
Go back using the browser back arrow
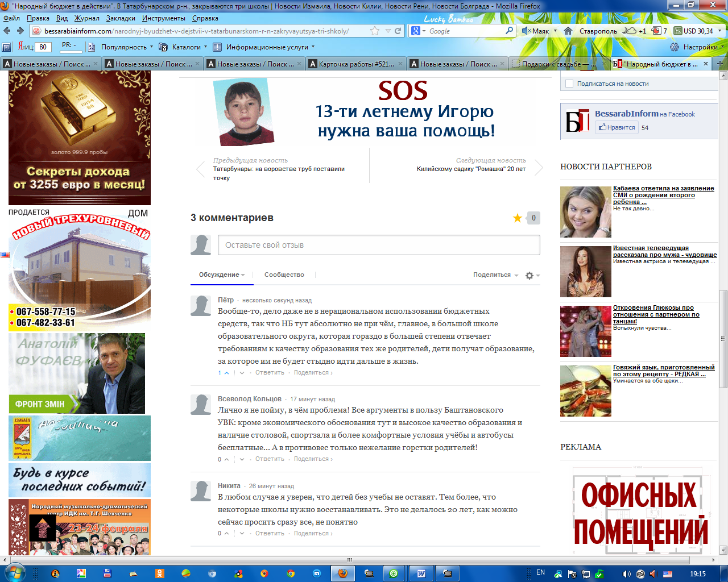pos(7,31)
